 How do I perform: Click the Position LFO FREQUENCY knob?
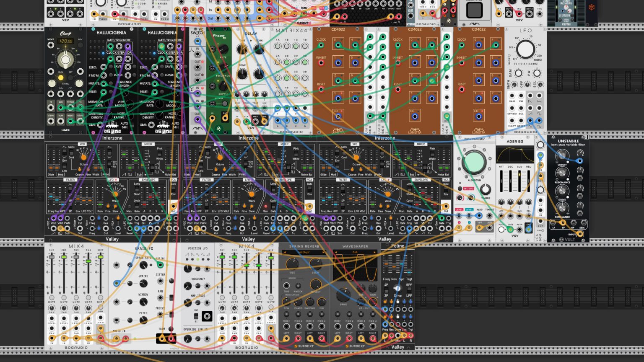point(188,286)
